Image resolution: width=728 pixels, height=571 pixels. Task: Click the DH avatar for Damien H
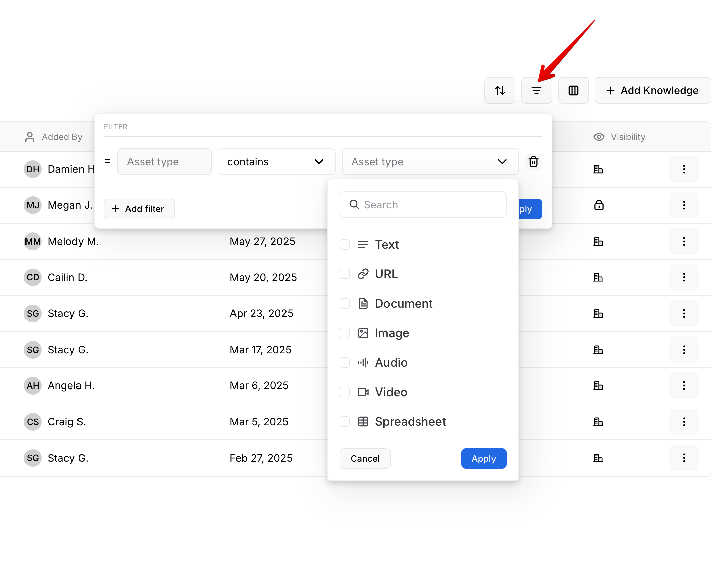tap(33, 169)
